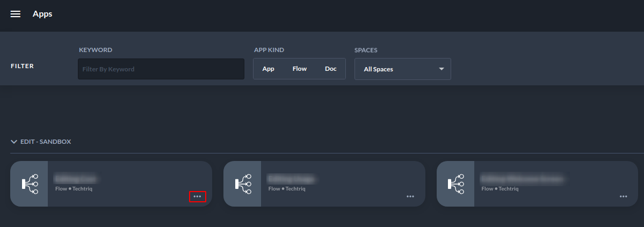Screen dimensions: 644x227
Task: Open the leftmost card via its blurred title
Action: tap(78, 179)
